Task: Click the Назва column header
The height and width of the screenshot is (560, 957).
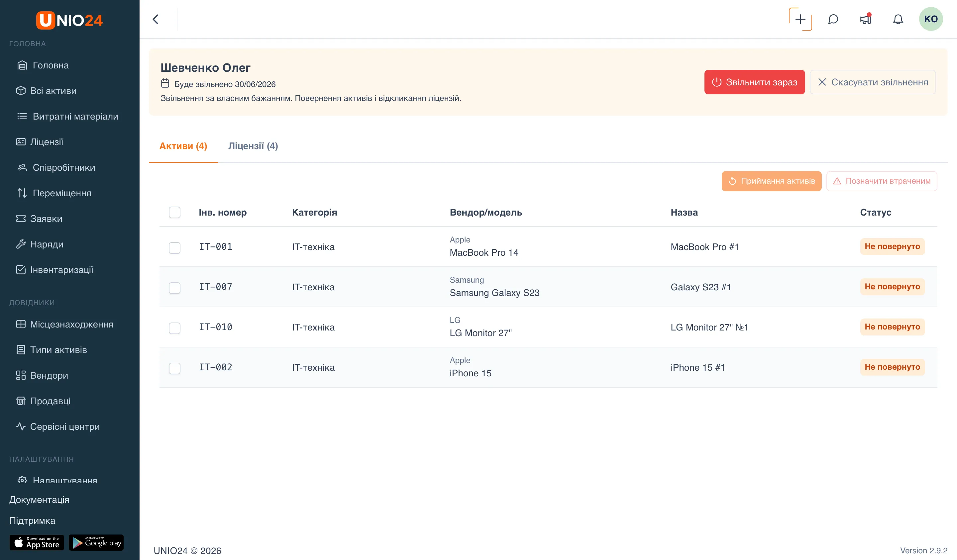Action: 684,212
